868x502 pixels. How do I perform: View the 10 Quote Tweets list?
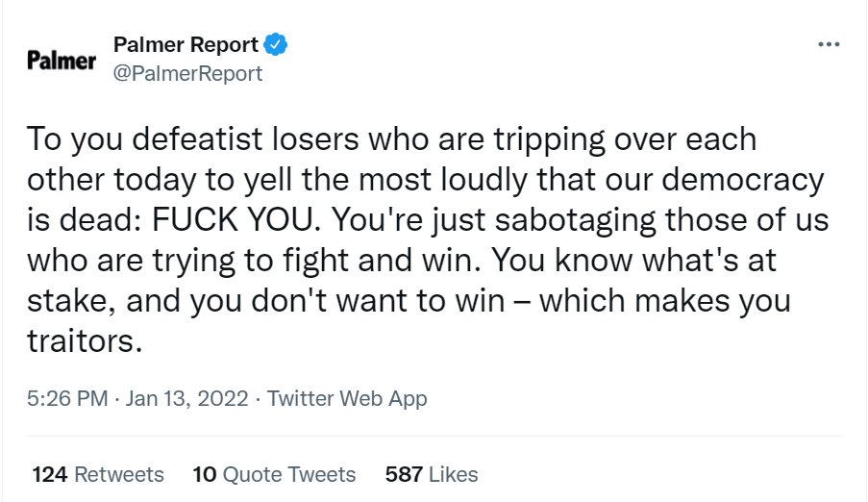coord(274,474)
